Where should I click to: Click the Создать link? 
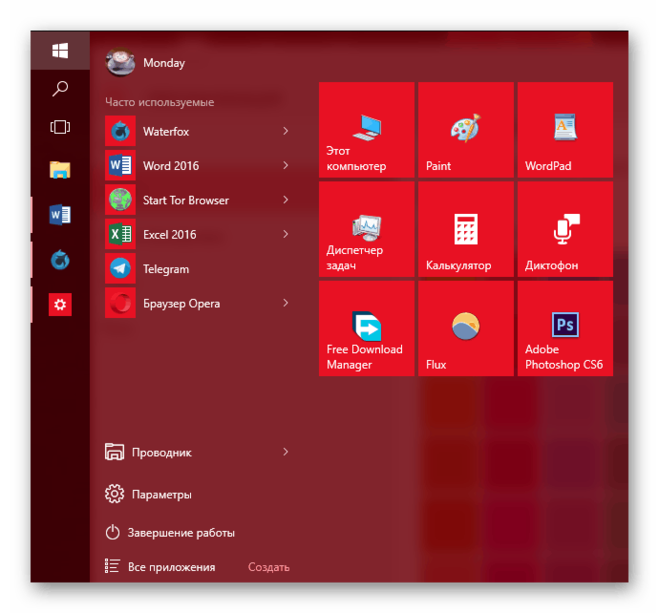269,567
